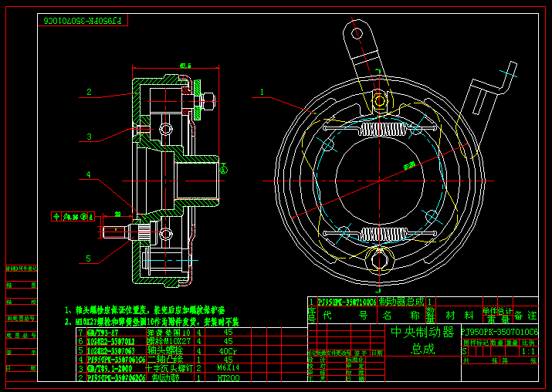Click callout number 1 beside the front view
This screenshot has height=392, width=552.
tap(262, 92)
